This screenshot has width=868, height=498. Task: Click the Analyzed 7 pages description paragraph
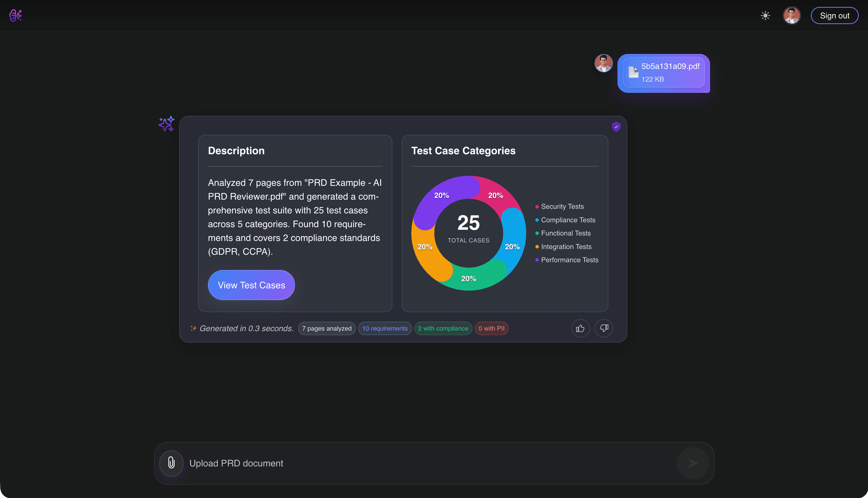[295, 217]
